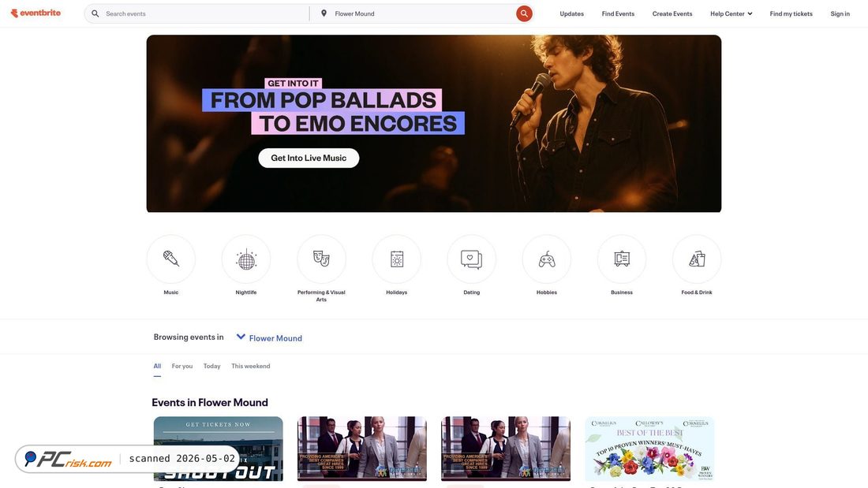868x488 pixels.
Task: Choose the Holidays calendar icon
Action: [396, 259]
